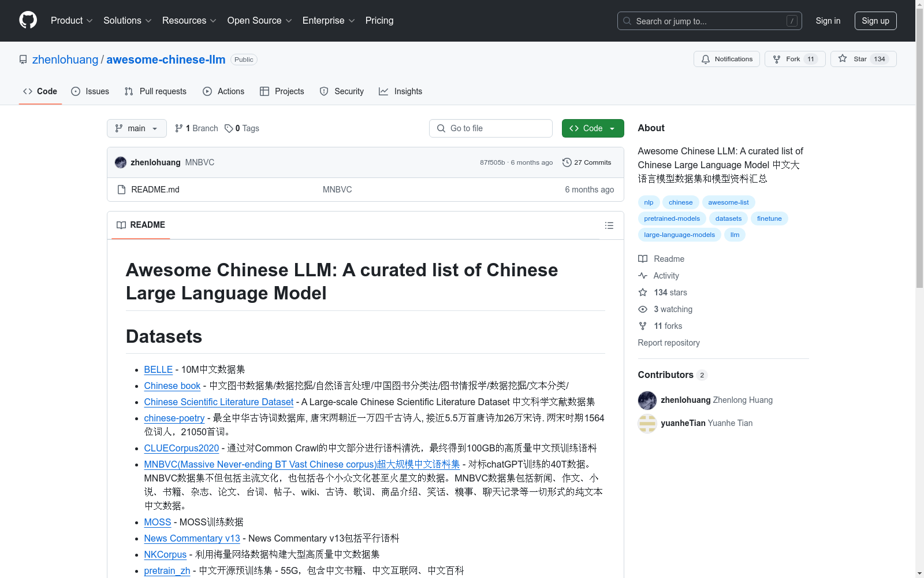
Task: Switch to the Issues tab
Action: pos(90,91)
